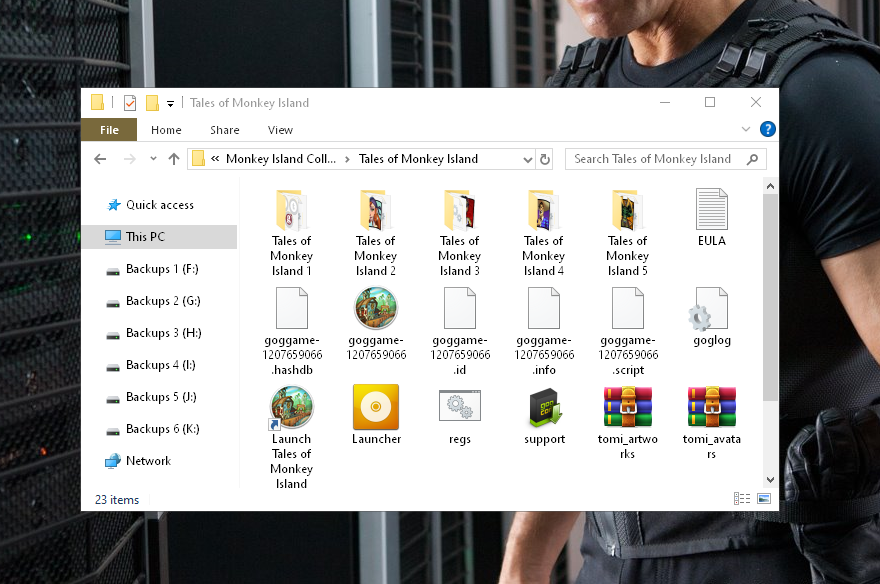Image resolution: width=880 pixels, height=584 pixels.
Task: Click Tales of Monkey Island breadcrumb
Action: [x=418, y=159]
